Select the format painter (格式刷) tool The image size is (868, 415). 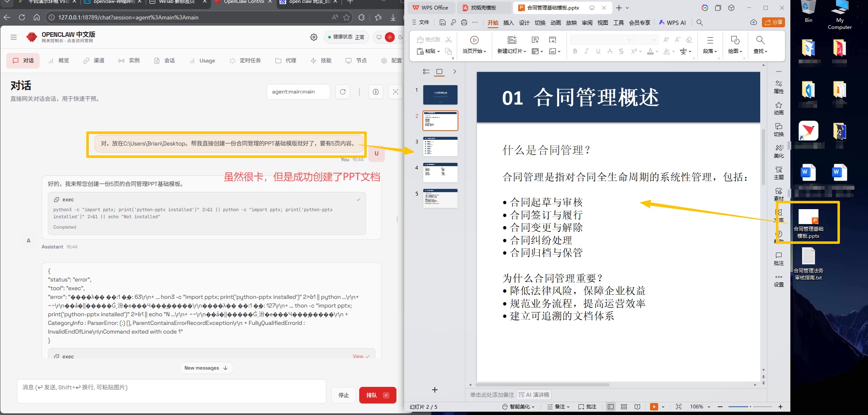click(429, 40)
